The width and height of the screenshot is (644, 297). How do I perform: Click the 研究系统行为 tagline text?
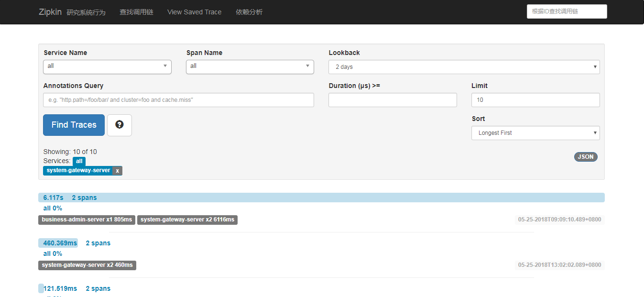(86, 12)
